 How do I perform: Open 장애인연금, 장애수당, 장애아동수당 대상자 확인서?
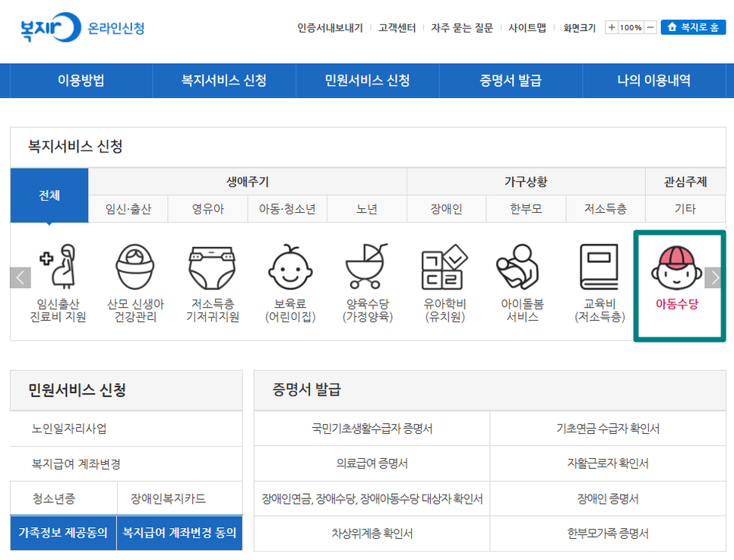click(372, 498)
